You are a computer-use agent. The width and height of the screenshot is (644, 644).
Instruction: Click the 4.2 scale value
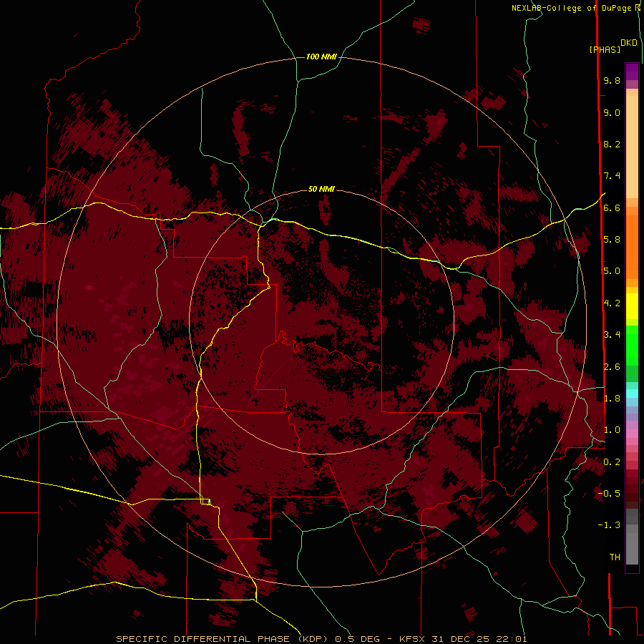[612, 303]
